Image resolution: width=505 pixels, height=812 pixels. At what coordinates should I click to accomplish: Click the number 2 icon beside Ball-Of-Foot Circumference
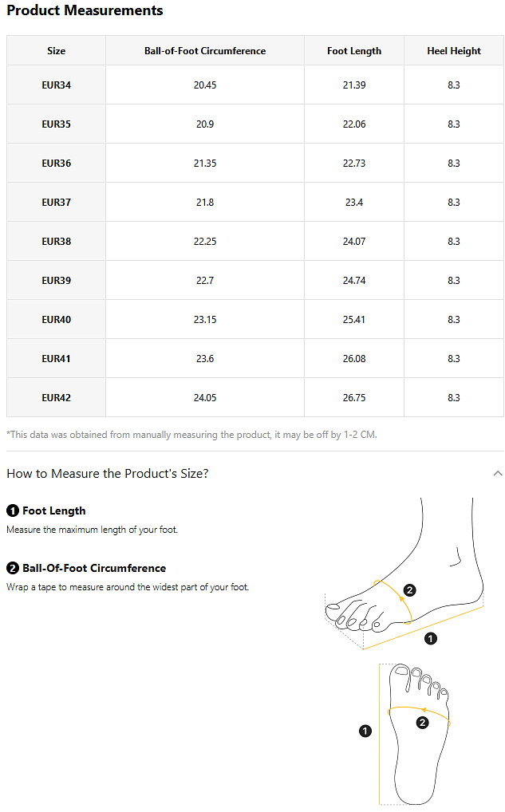13,568
